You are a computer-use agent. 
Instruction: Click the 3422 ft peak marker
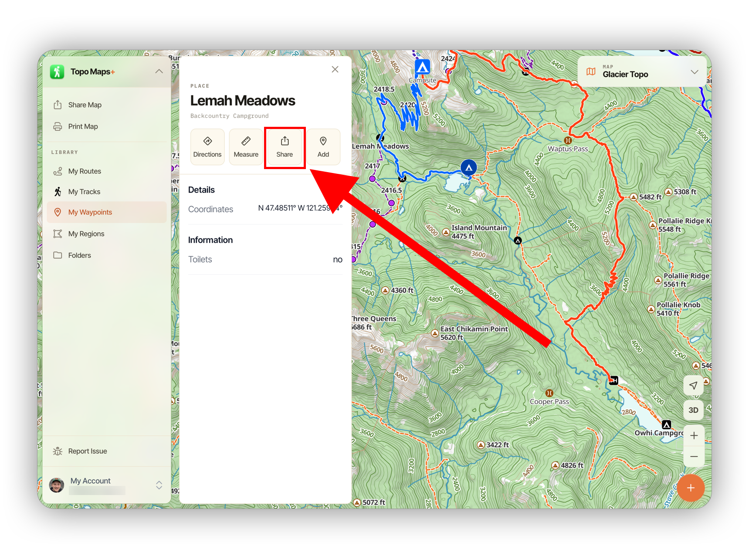tap(481, 445)
